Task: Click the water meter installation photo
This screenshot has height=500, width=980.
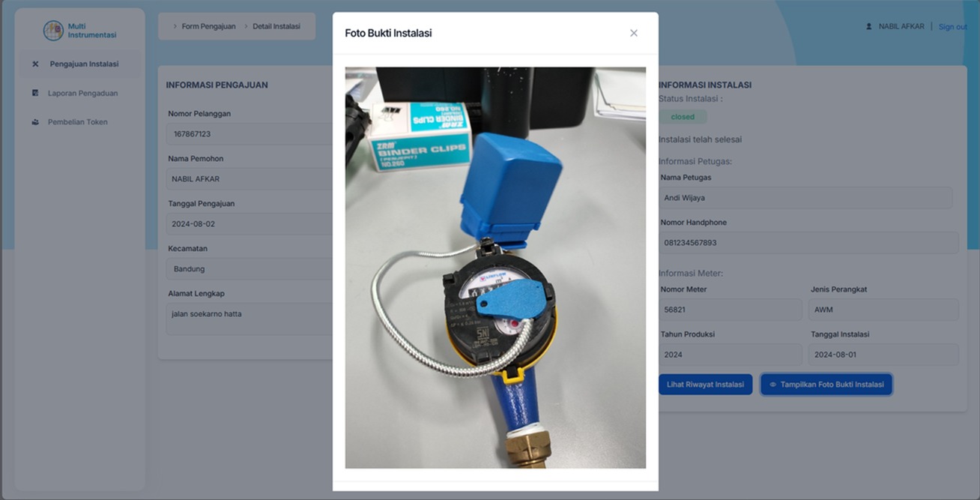Action: pos(495,268)
